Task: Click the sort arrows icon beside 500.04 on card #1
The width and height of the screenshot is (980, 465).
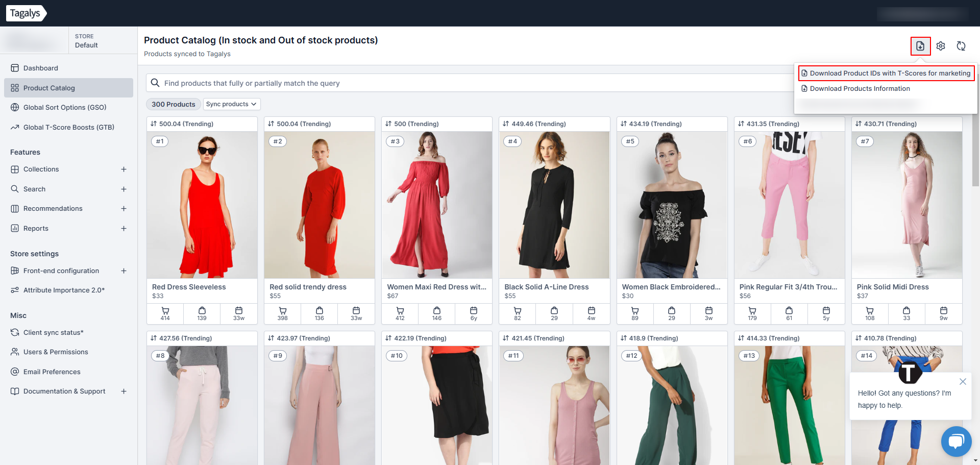Action: (x=154, y=124)
